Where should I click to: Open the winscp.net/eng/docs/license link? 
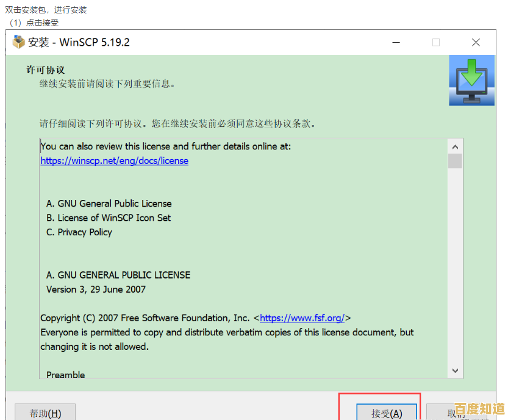[114, 160]
